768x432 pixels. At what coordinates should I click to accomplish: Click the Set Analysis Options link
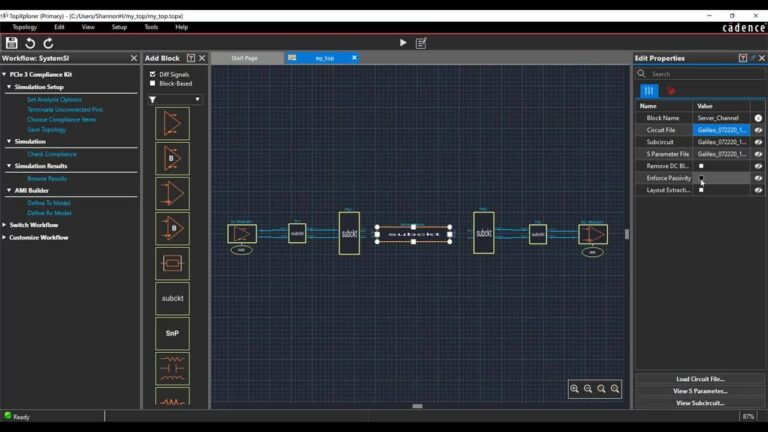(x=54, y=99)
